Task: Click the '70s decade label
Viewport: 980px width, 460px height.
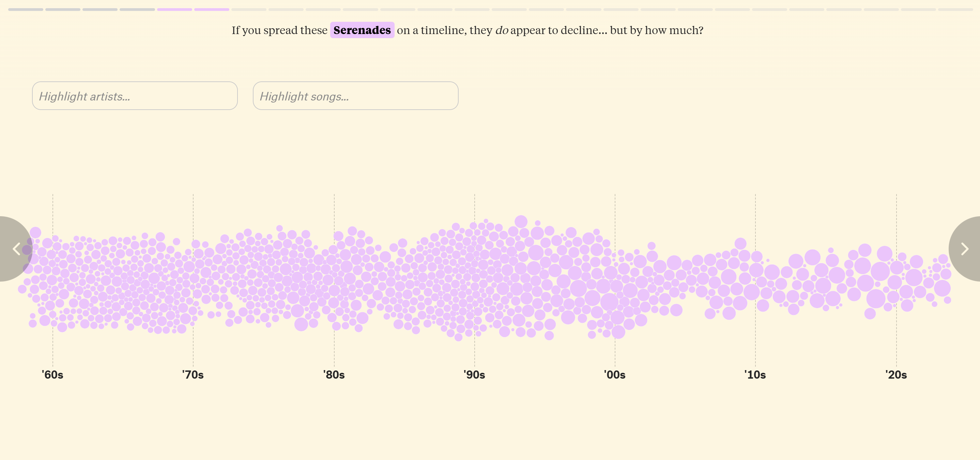Action: tap(193, 375)
